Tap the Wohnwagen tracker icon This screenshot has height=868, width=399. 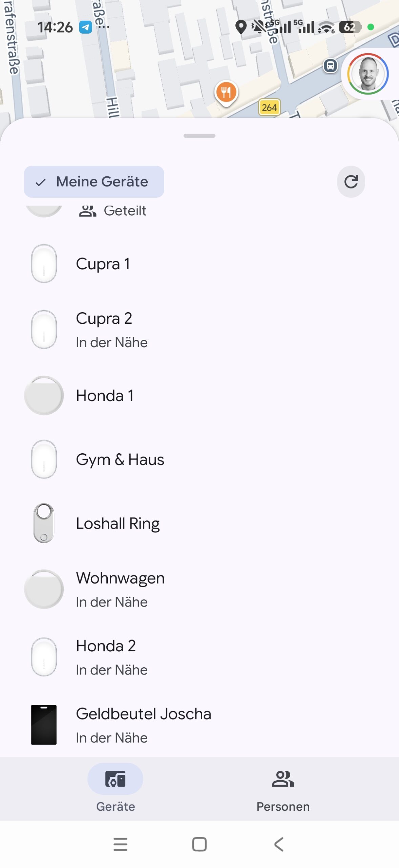coord(44,589)
